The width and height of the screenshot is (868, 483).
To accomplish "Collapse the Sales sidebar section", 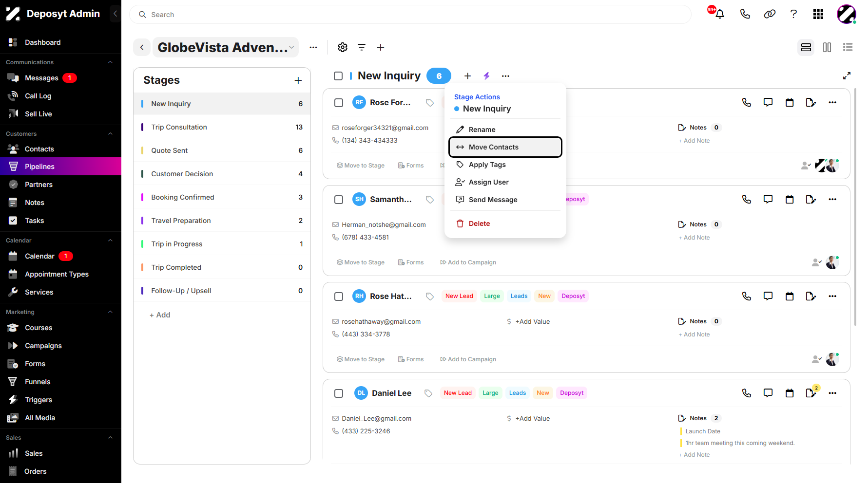I will [110, 438].
